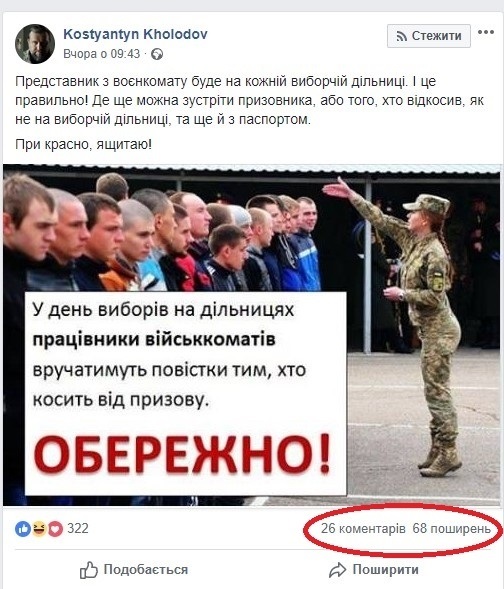Image resolution: width=504 pixels, height=589 pixels.
Task: Click the laughing haha reaction icon
Action: [x=39, y=529]
